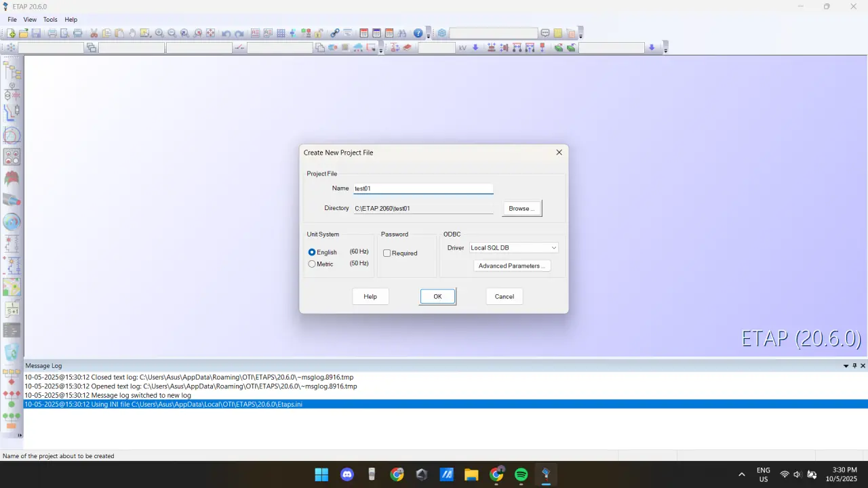Viewport: 868px width, 488px height.
Task: Click the red book library icon
Action: (x=408, y=47)
